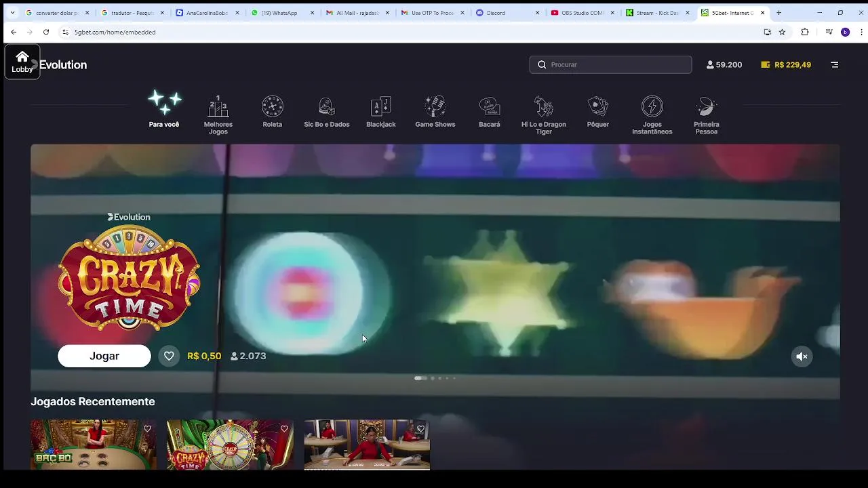
Task: Click the 2.073 players count
Action: pyautogui.click(x=248, y=356)
